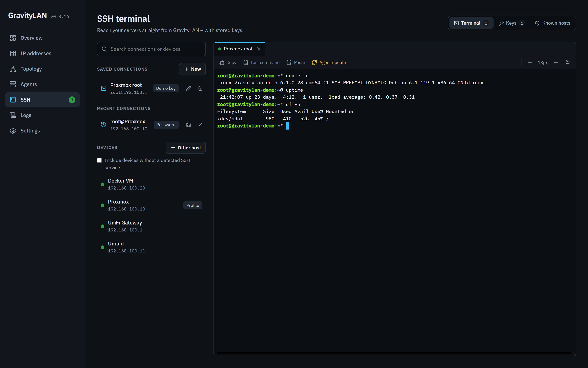Click the terminal horizontal scrollbar

pos(394,353)
